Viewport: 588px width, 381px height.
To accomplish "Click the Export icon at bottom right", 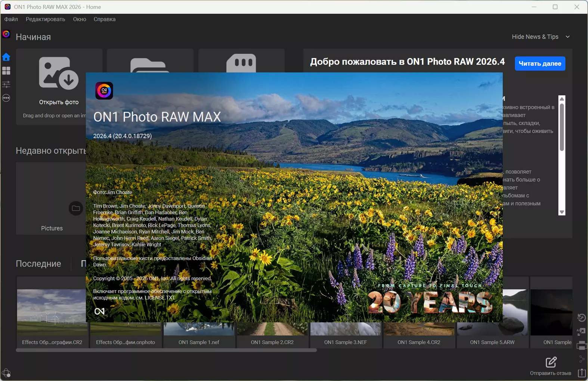I will pyautogui.click(x=582, y=373).
